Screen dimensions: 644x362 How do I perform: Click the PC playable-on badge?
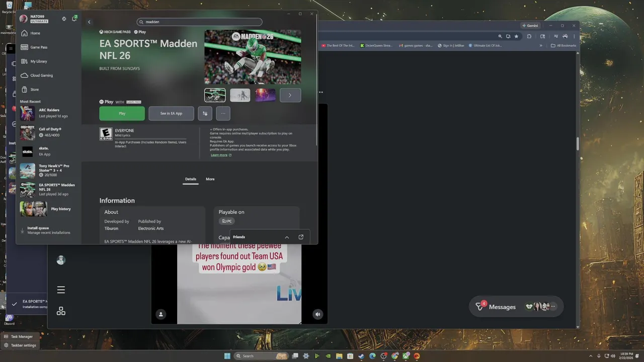tap(227, 221)
